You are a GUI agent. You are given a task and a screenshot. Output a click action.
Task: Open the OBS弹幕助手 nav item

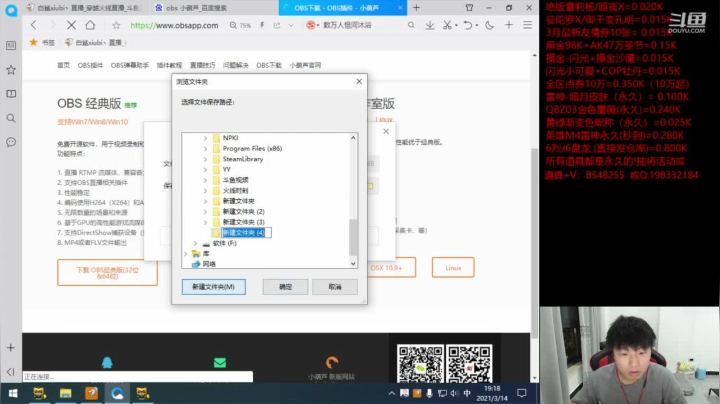(129, 65)
